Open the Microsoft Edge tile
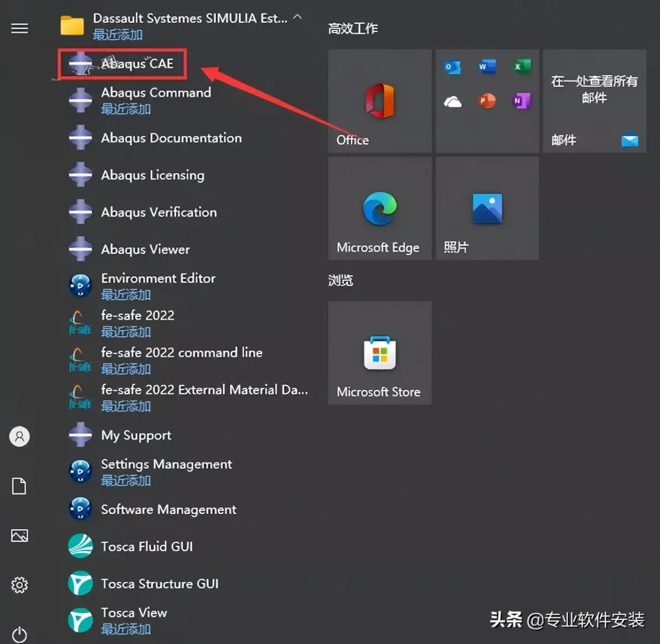 coord(380,208)
